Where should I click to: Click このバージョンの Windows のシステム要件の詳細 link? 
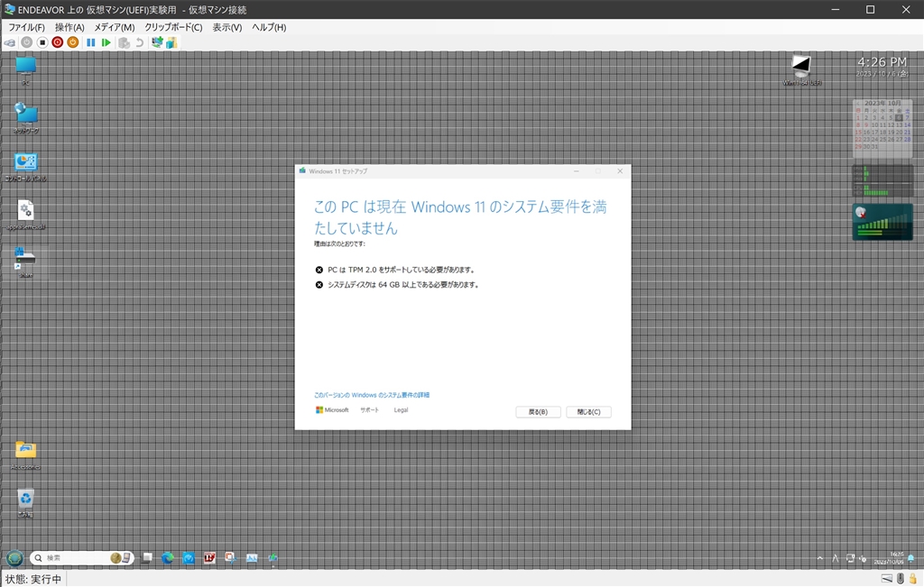coord(372,395)
